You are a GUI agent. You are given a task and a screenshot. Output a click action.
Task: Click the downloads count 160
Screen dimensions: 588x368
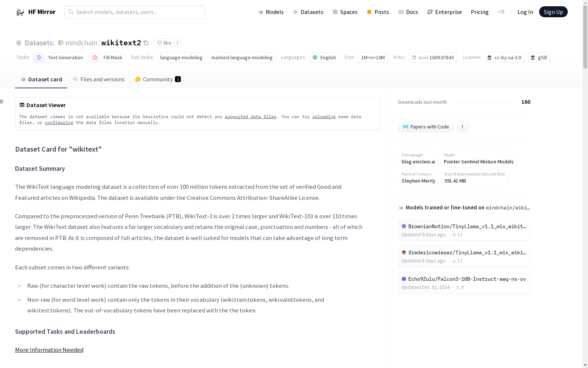tap(526, 102)
